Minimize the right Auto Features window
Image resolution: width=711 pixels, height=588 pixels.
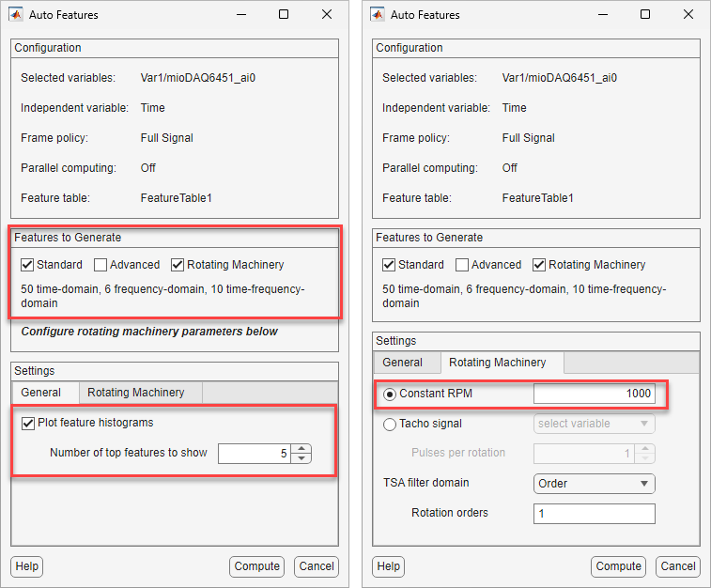click(x=603, y=14)
